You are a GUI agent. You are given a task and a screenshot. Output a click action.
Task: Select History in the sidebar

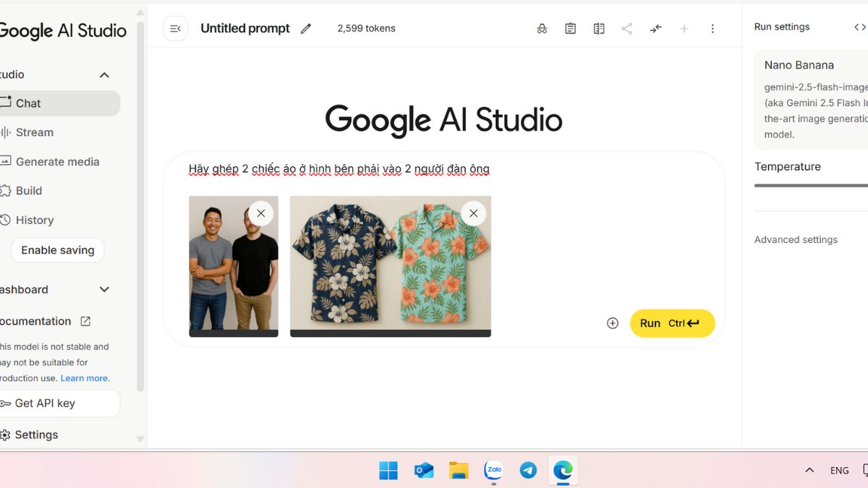tap(59, 220)
